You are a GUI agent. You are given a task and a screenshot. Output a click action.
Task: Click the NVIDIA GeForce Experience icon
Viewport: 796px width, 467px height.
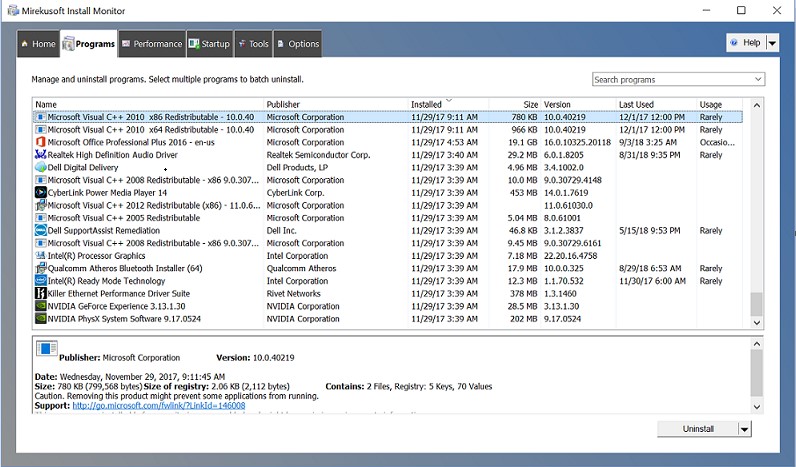(41, 306)
